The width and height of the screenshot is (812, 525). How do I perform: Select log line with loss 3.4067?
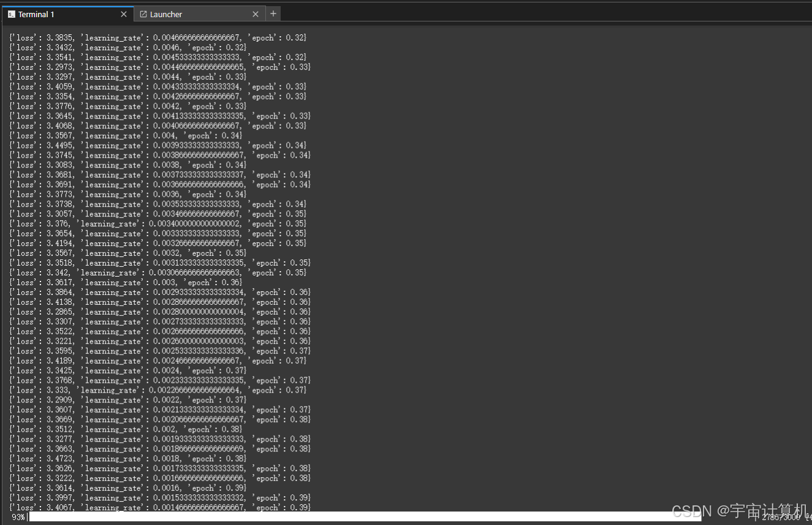(161, 508)
